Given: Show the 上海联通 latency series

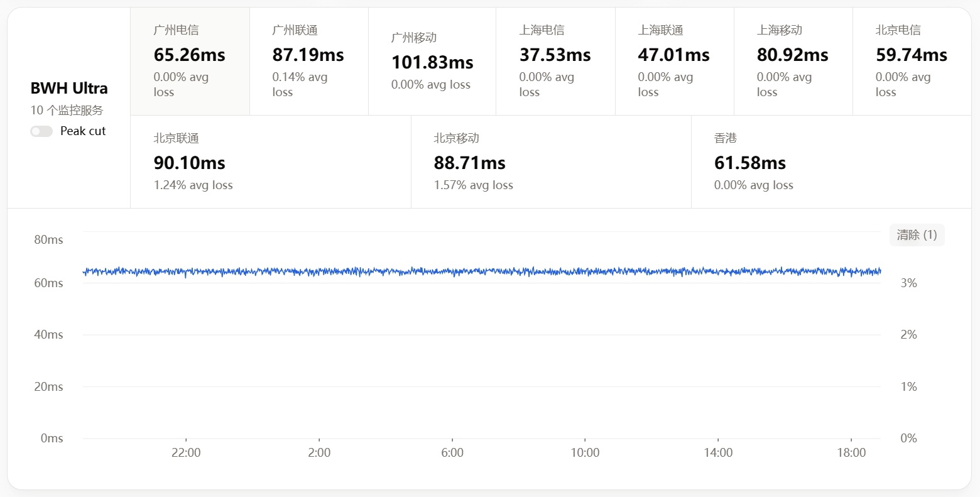Looking at the screenshot, I should [x=673, y=62].
